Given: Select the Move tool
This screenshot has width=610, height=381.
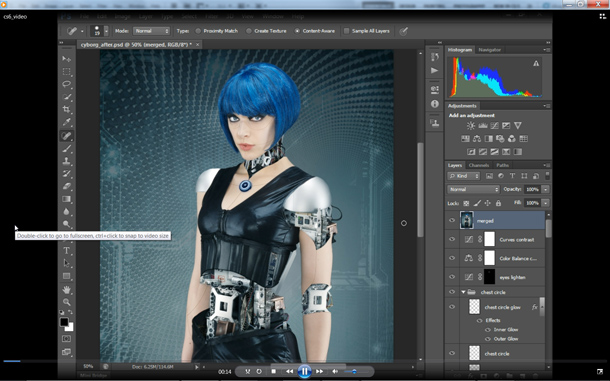Looking at the screenshot, I should [x=67, y=59].
